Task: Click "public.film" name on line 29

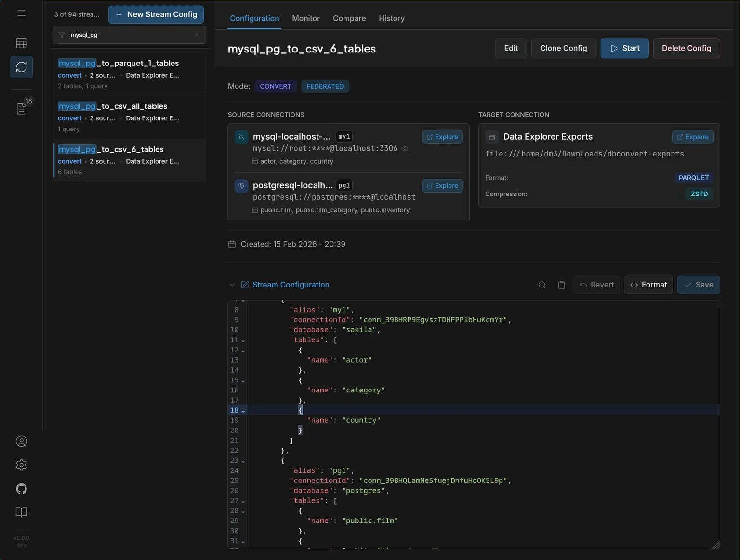Action: (x=370, y=521)
